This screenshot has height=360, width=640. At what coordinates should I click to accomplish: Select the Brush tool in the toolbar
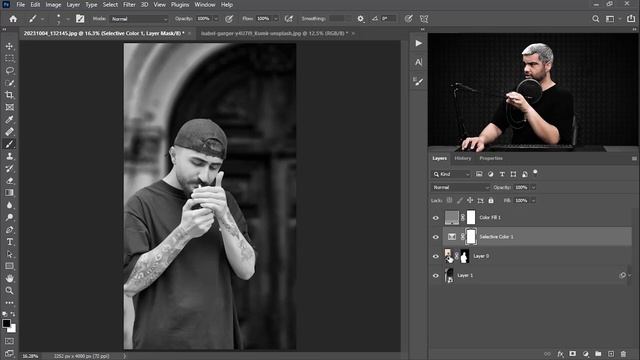pyautogui.click(x=9, y=144)
